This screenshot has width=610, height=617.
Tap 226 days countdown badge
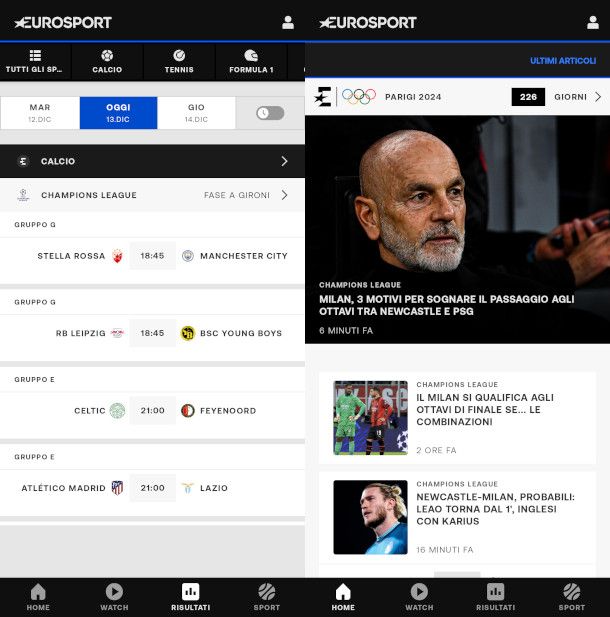coord(528,97)
